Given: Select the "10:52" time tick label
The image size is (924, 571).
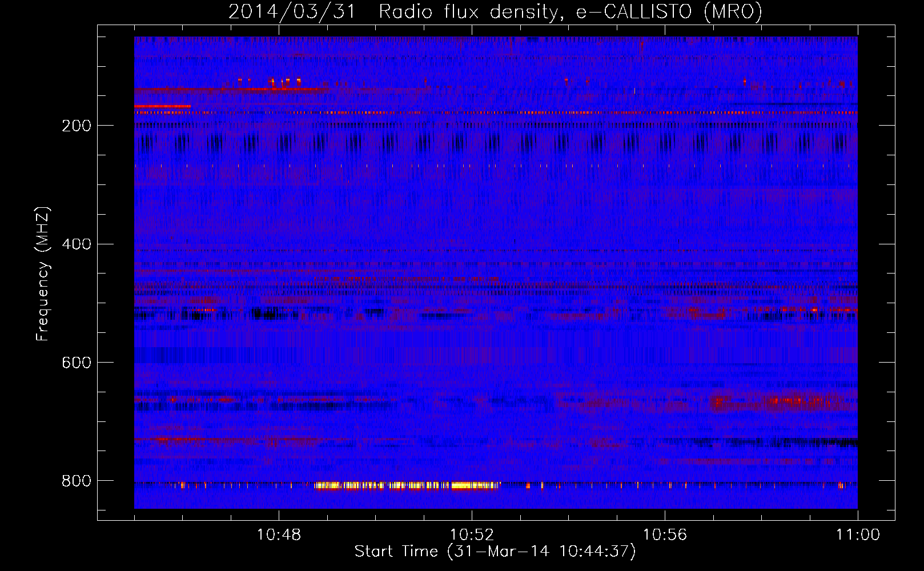Looking at the screenshot, I should (x=472, y=535).
